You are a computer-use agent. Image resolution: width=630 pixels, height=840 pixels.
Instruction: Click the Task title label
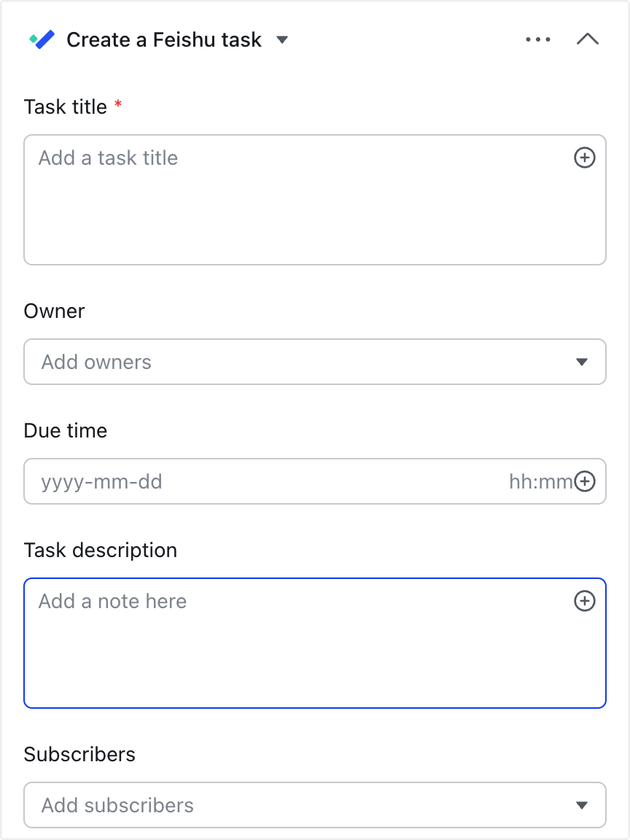pos(66,106)
